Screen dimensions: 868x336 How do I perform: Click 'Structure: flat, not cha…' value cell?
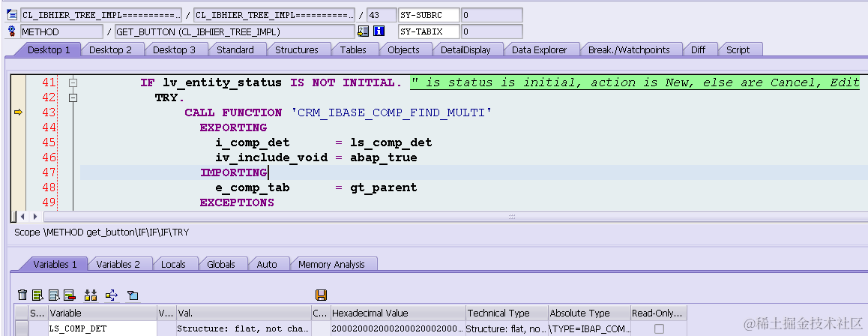click(244, 328)
